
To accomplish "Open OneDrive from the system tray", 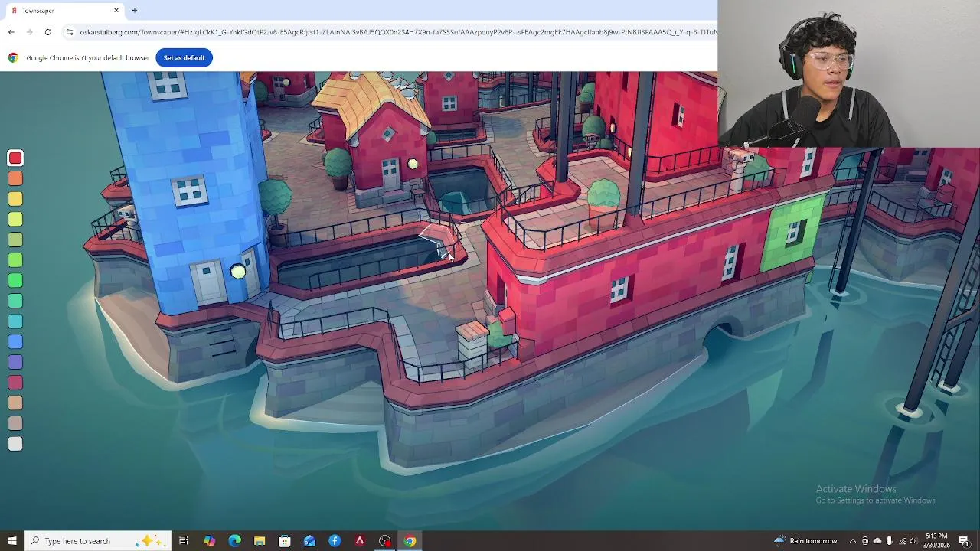I will (x=877, y=541).
